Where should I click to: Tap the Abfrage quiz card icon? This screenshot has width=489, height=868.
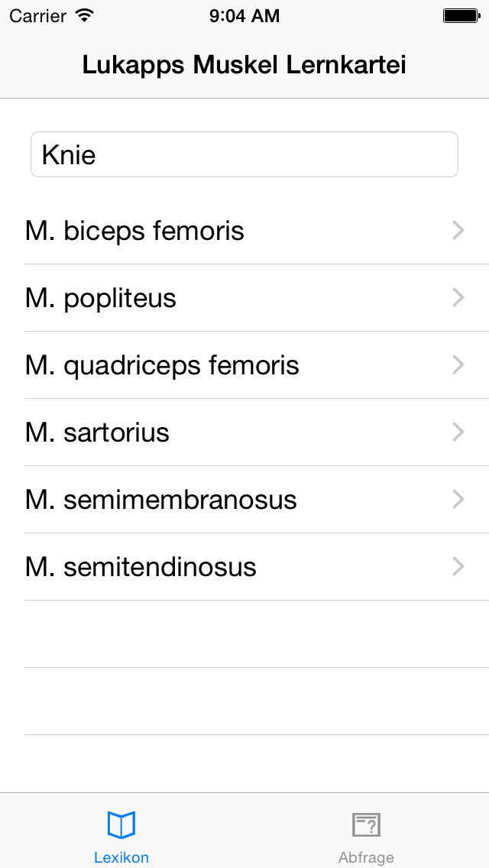[x=367, y=825]
